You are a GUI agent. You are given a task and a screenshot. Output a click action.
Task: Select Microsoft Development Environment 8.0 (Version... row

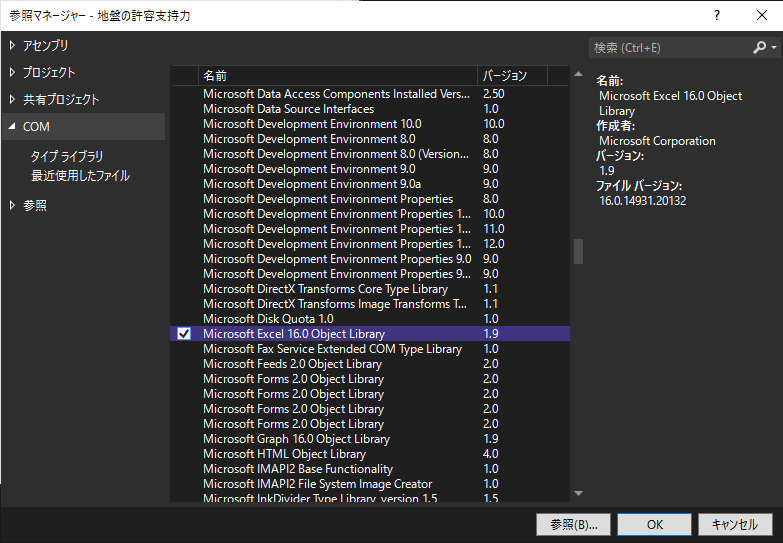pyautogui.click(x=370, y=153)
